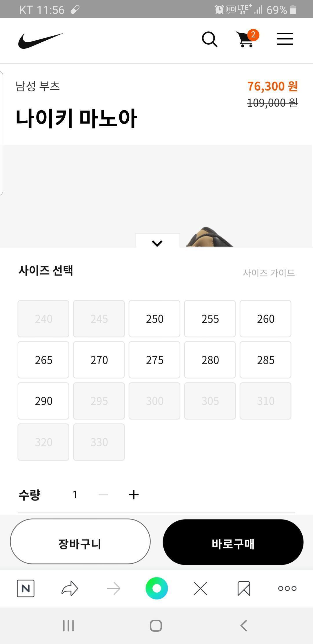The image size is (313, 644).
Task: Decrease quantity with the minus button
Action: [103, 495]
